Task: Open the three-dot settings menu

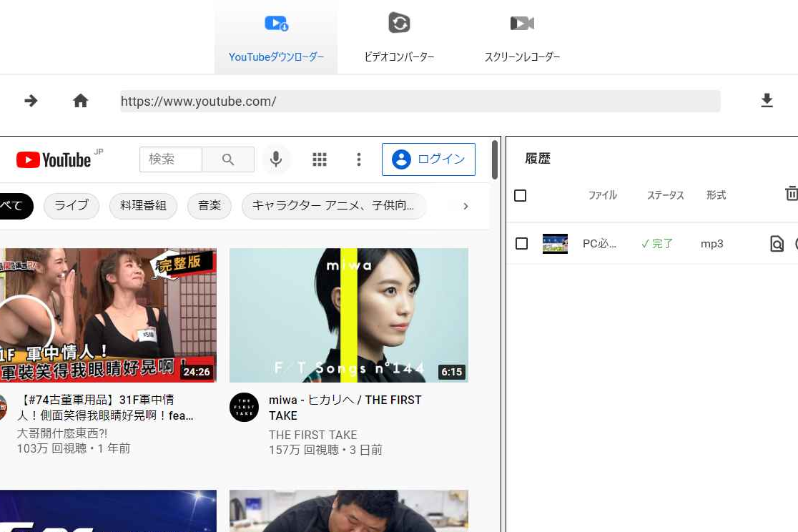Action: 359,159
